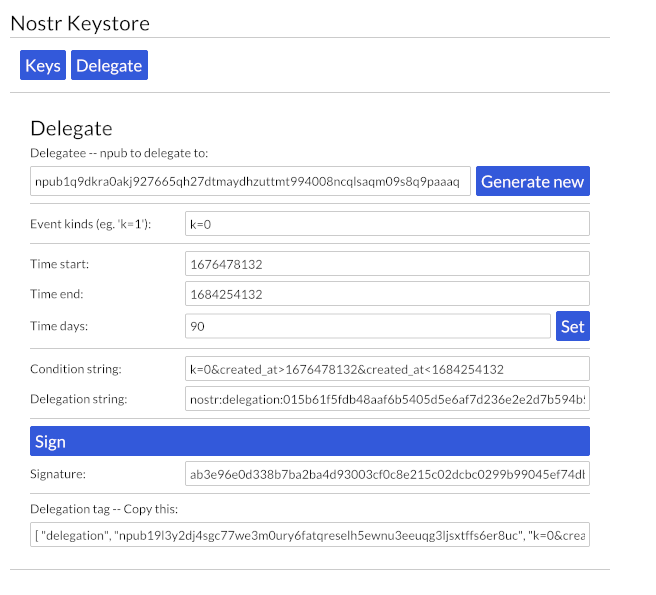The height and width of the screenshot is (595, 656).
Task: Click the blue Sign button
Action: pos(310,441)
